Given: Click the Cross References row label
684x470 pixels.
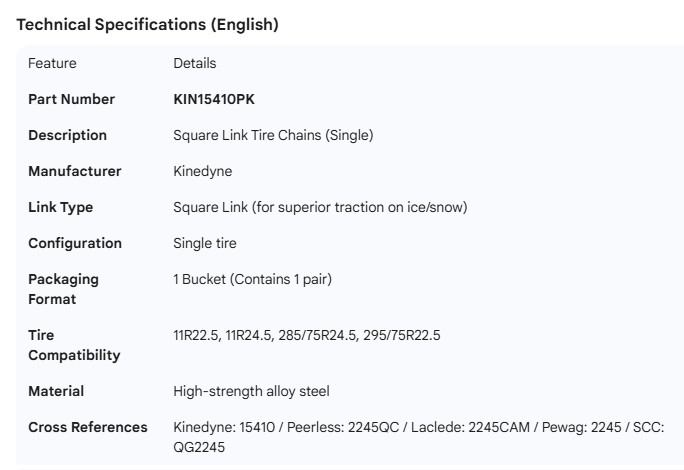Looking at the screenshot, I should [87, 427].
